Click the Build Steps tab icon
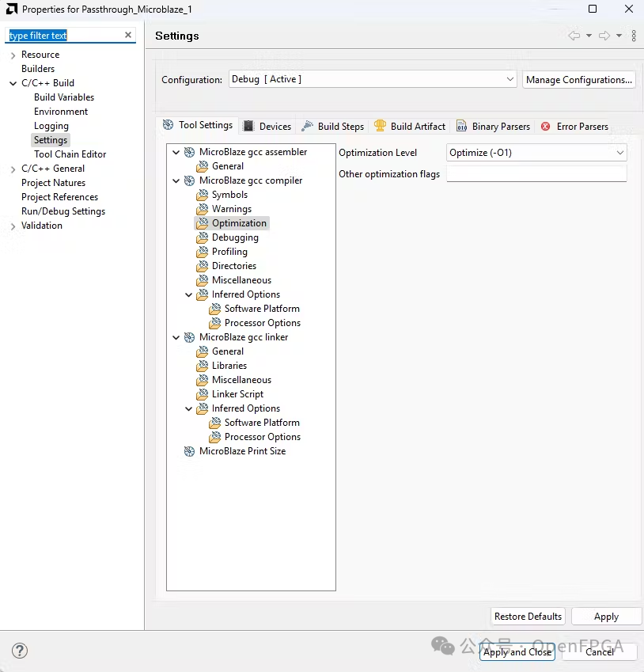The width and height of the screenshot is (644, 672). 308,126
